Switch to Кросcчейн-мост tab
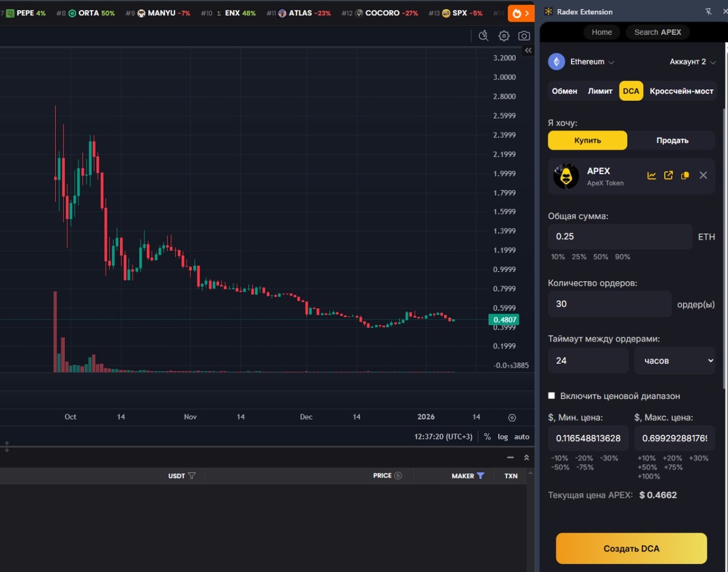Screen dimensions: 728x572 point(681,91)
